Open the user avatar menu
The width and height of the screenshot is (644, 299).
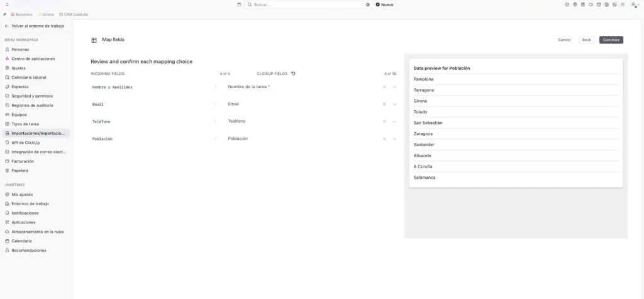click(634, 4)
